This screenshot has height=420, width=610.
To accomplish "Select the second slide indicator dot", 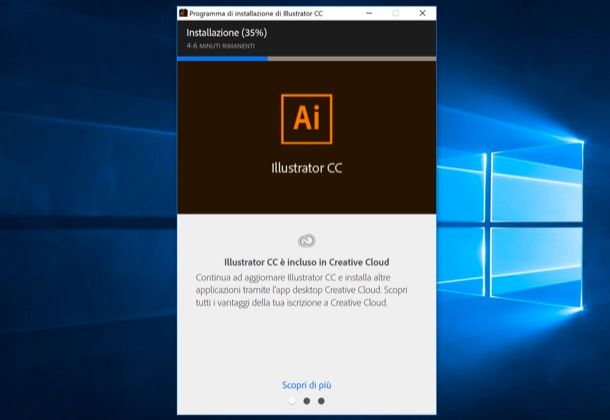I will (x=307, y=401).
